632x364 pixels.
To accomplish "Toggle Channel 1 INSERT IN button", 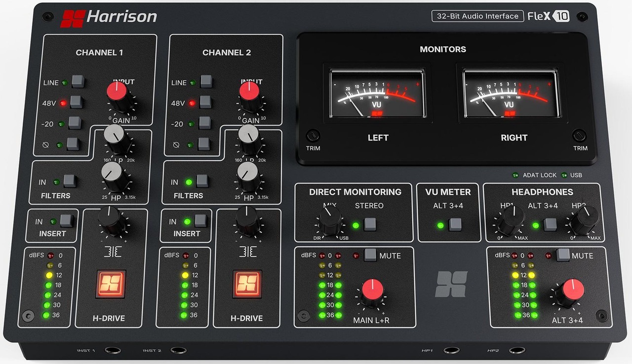I will 67,220.
